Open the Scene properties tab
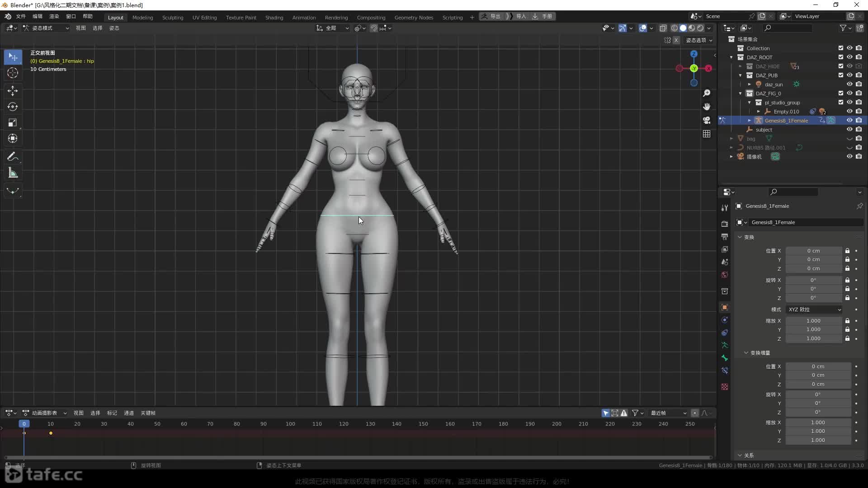Screen dimensions: 868x488 click(x=725, y=262)
